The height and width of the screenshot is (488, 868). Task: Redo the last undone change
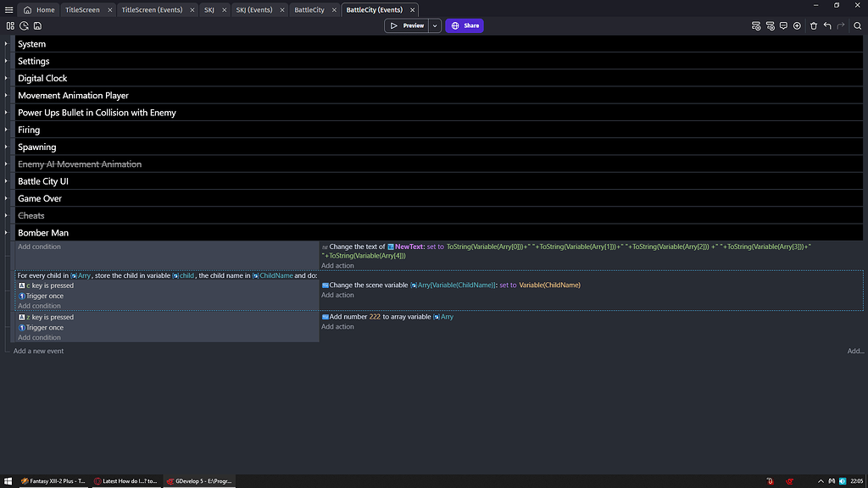coord(840,25)
